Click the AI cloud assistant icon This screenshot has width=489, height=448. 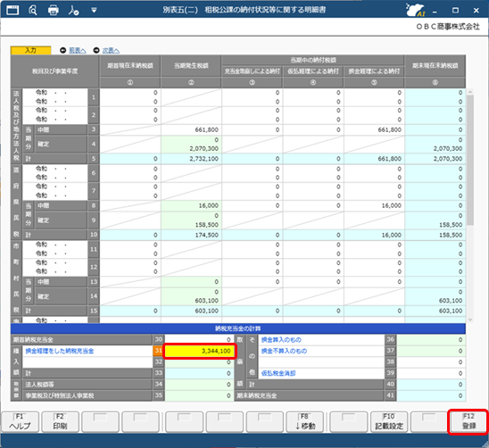416,10
